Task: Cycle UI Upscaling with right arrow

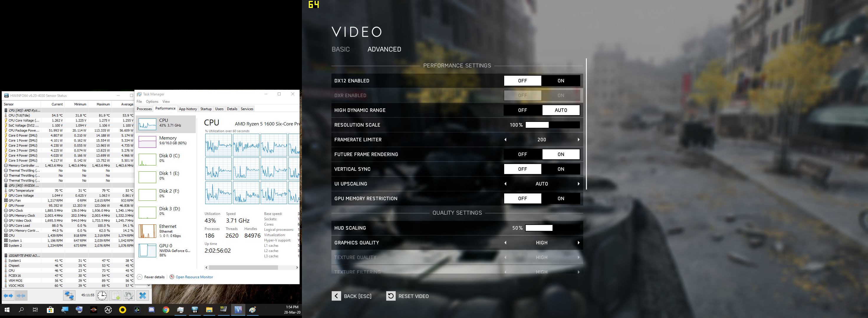Action: pyautogui.click(x=578, y=184)
